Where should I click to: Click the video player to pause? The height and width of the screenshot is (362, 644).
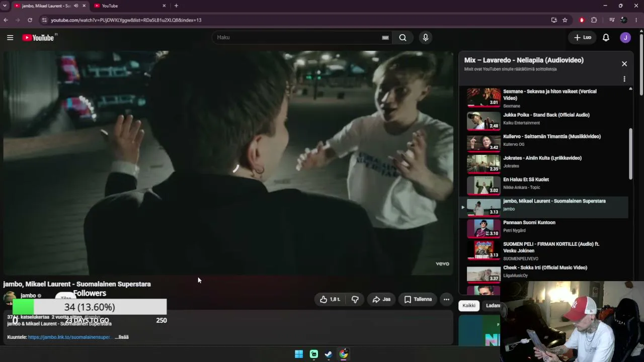click(x=228, y=163)
